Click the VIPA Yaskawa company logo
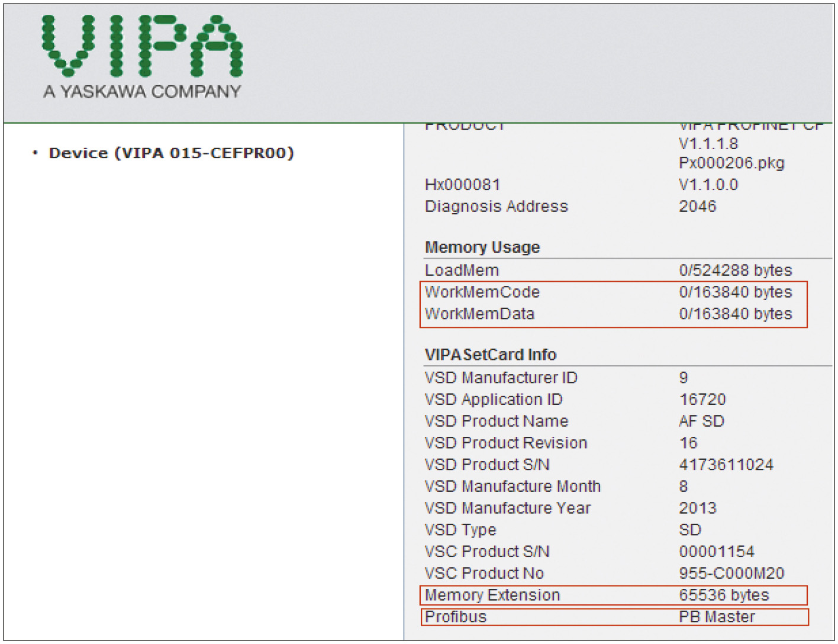The width and height of the screenshot is (838, 644). point(142,56)
